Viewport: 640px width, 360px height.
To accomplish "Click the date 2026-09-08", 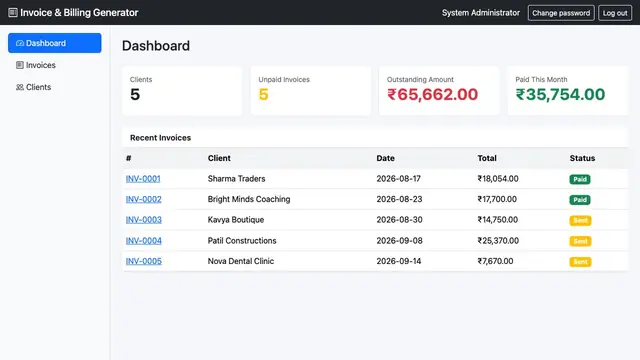I will (399, 240).
